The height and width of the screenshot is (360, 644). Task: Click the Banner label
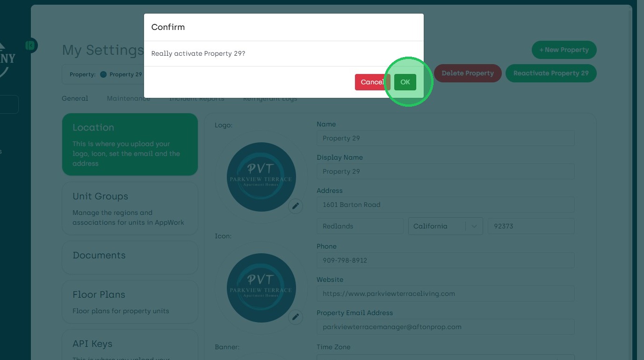227,347
